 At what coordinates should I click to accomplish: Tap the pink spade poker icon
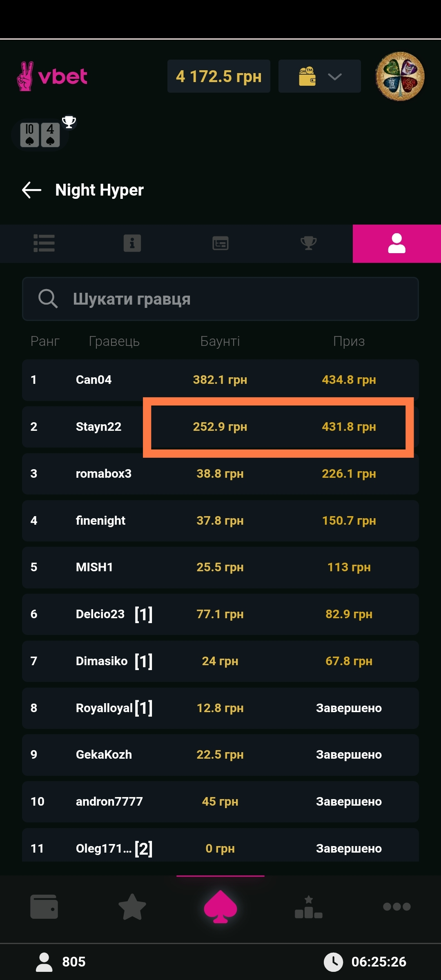pos(220,906)
